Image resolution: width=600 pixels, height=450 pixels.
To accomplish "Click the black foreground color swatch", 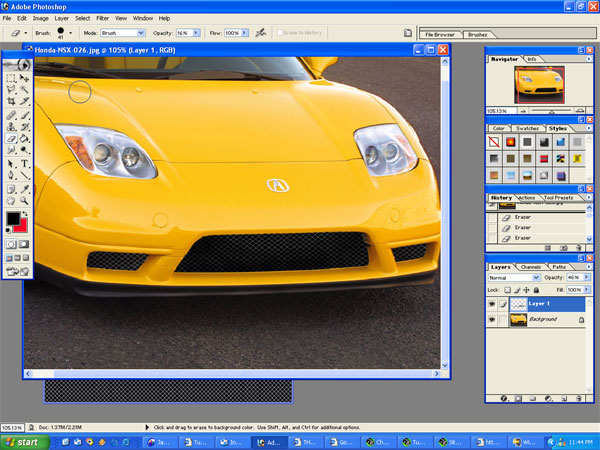I will click(x=13, y=218).
